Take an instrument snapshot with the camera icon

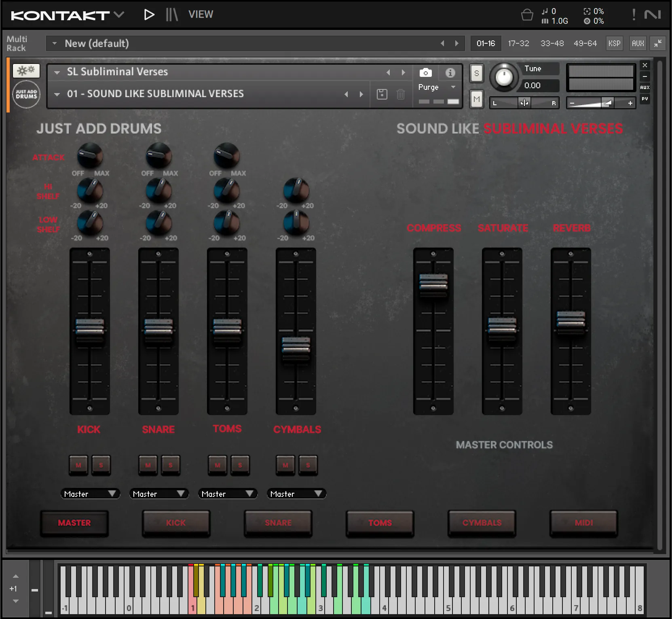coord(425,73)
